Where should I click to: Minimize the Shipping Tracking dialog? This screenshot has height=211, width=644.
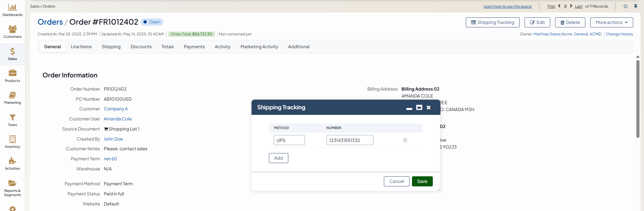pyautogui.click(x=409, y=108)
